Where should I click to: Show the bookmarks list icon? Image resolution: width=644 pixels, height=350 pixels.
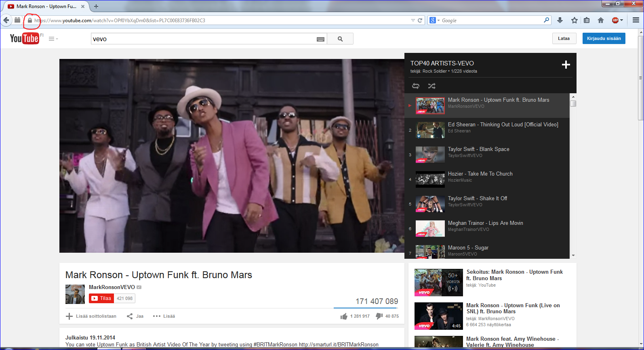click(587, 20)
